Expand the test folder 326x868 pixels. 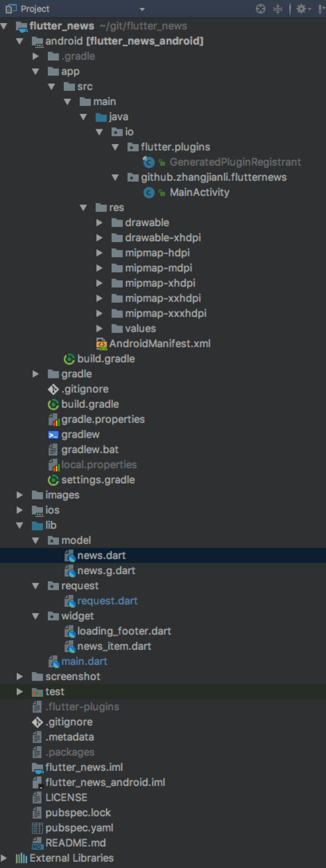[x=20, y=692]
